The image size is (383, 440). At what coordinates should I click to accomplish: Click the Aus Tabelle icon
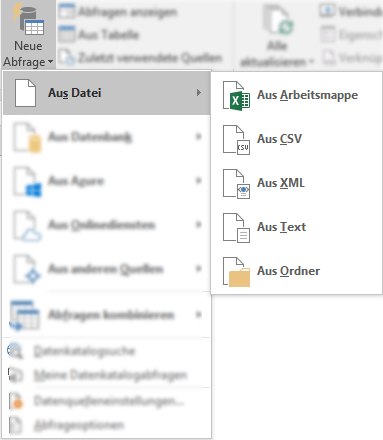point(67,34)
